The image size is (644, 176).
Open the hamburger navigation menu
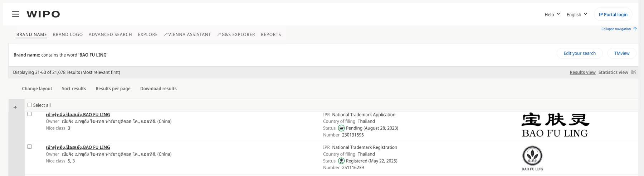(x=16, y=14)
